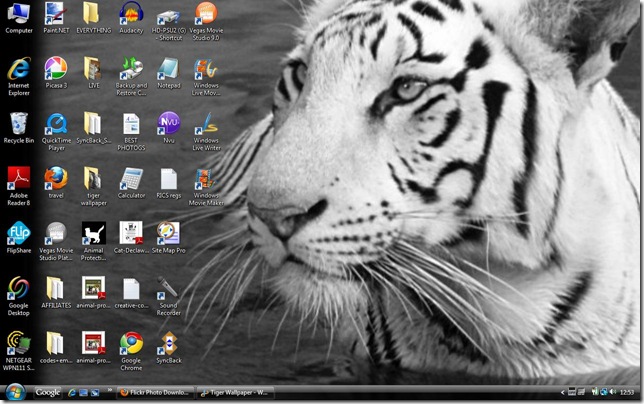644x404 pixels.
Task: Select the Animal Protection cat image file
Action: pyautogui.click(x=93, y=241)
